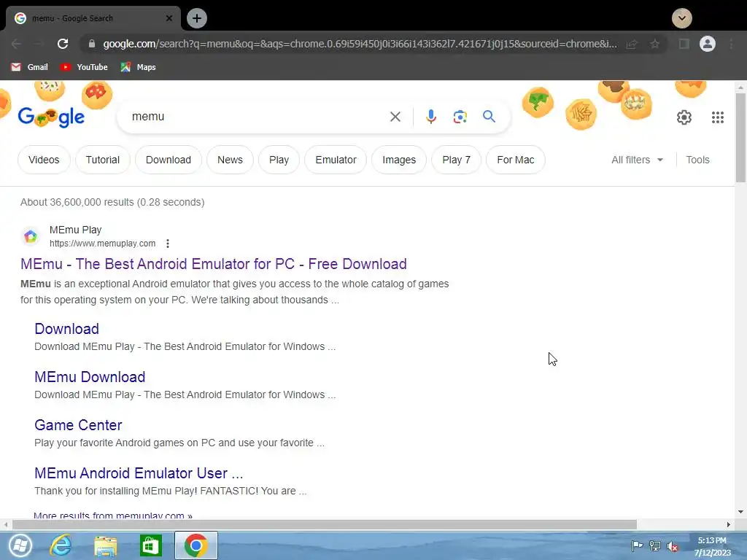Open the Game Center sitelink
The image size is (747, 560).
[78, 425]
